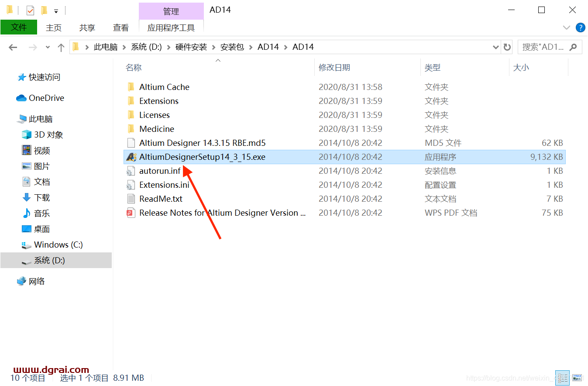Open Videos (视频) in sidebar

(x=36, y=150)
